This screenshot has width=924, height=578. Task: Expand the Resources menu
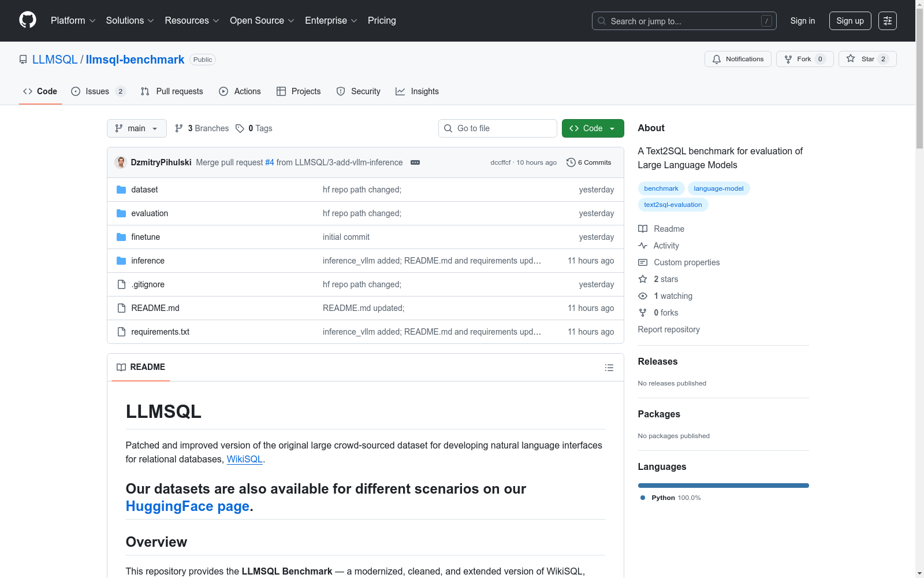192,21
